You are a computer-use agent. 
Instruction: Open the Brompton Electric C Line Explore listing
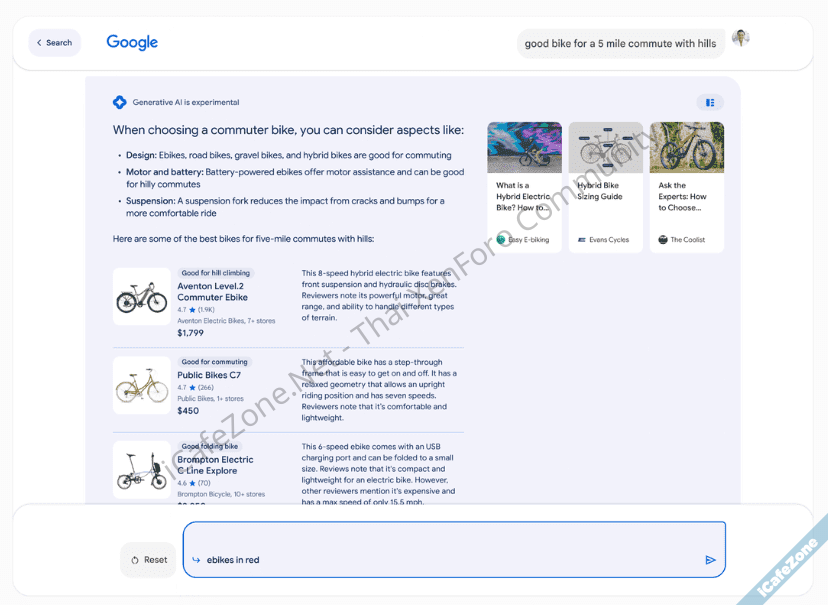click(x=215, y=465)
